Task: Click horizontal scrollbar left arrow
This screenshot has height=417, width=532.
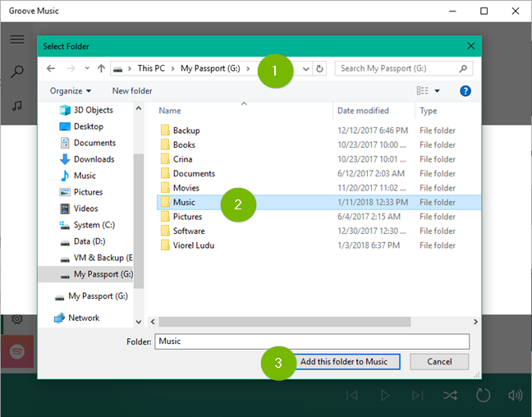Action: pos(153,322)
